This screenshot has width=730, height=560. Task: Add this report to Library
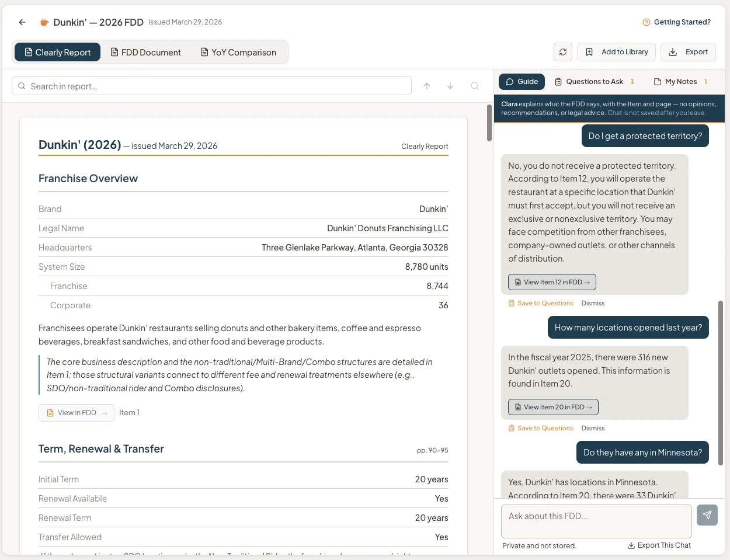click(617, 52)
